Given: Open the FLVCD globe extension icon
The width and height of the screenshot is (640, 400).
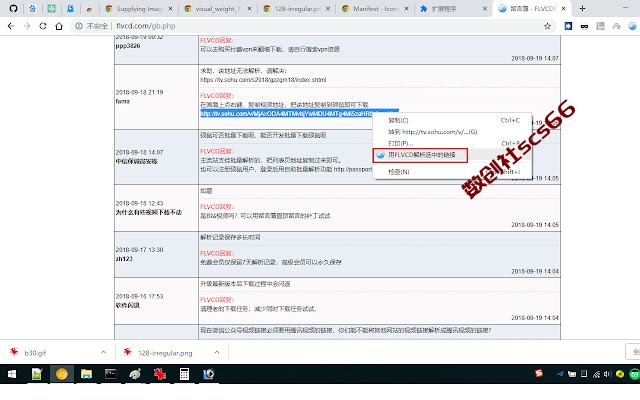Looking at the screenshot, I should tap(632, 26).
